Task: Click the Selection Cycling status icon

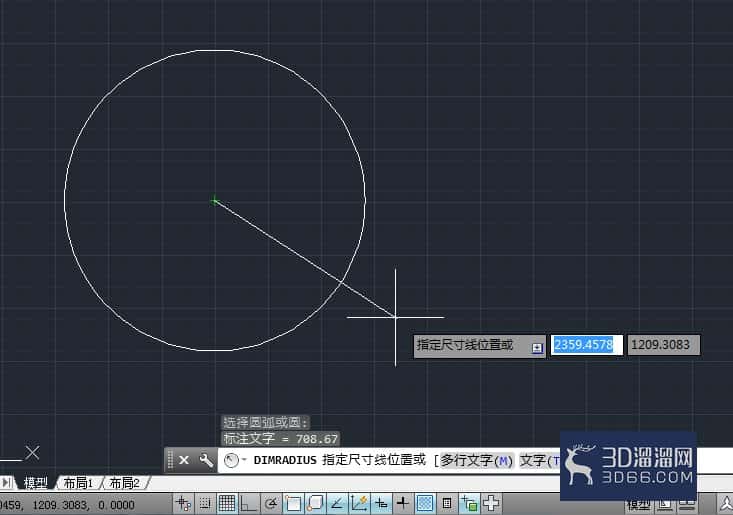Action: 469,503
